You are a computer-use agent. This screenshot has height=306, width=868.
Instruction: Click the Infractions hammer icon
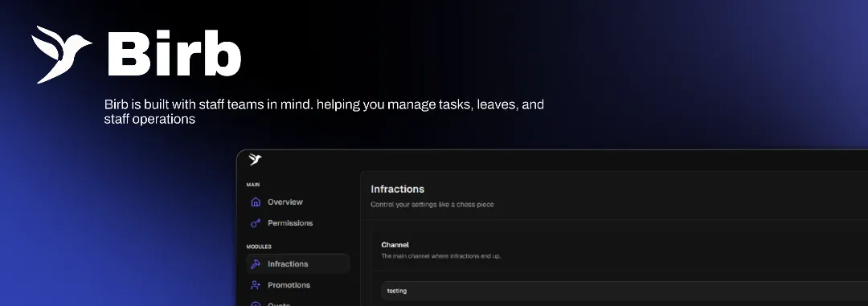[256, 264]
